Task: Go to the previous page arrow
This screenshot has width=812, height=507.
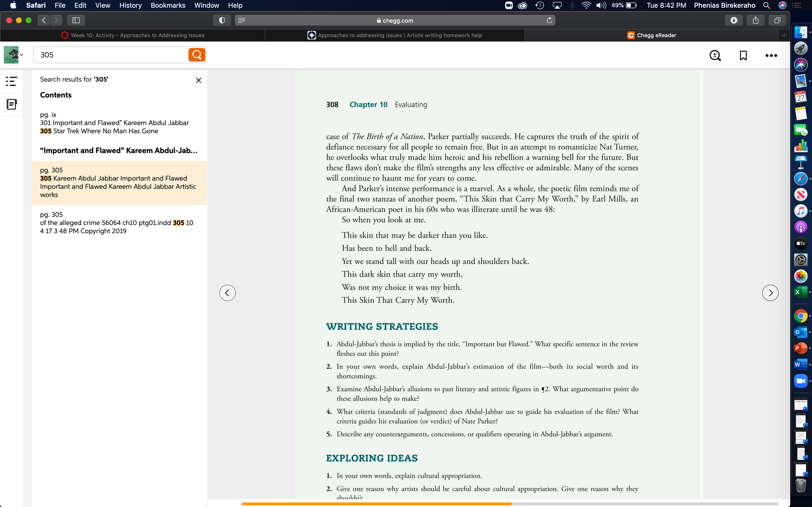Action: pyautogui.click(x=227, y=293)
